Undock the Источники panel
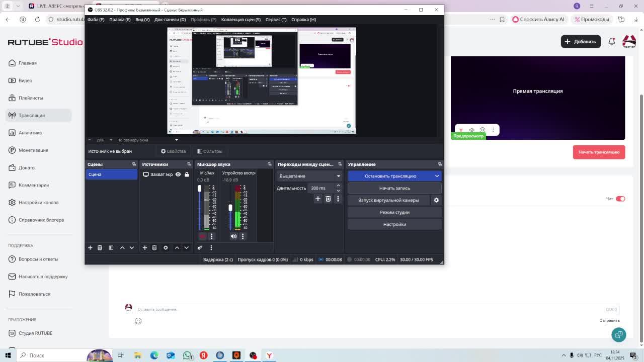The height and width of the screenshot is (362, 644). (189, 164)
